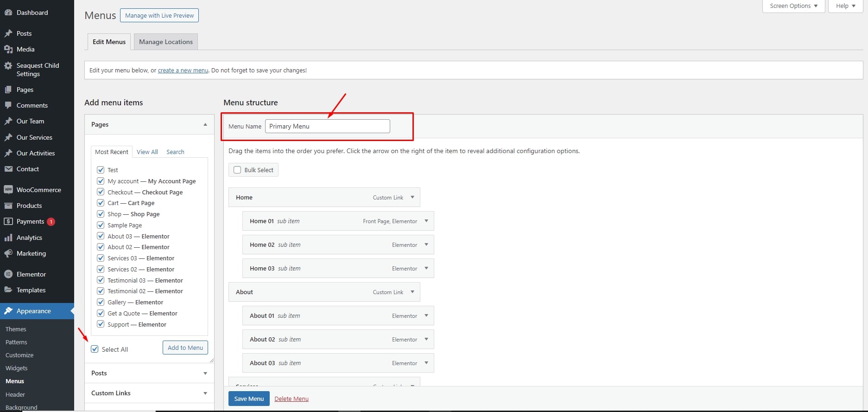This screenshot has height=412, width=868.
Task: Open Widgets in the Appearance submenu
Action: (17, 368)
